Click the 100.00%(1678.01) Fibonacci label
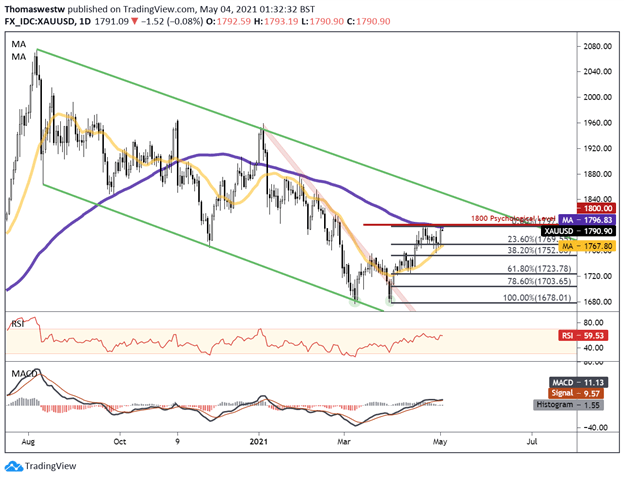The height and width of the screenshot is (479, 624). click(x=537, y=298)
